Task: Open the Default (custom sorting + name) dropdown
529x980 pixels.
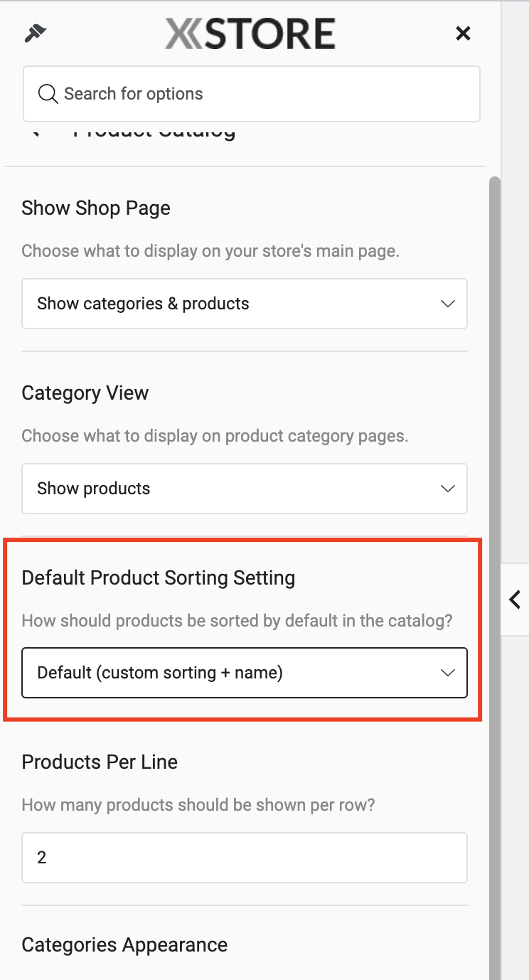Action: 245,672
